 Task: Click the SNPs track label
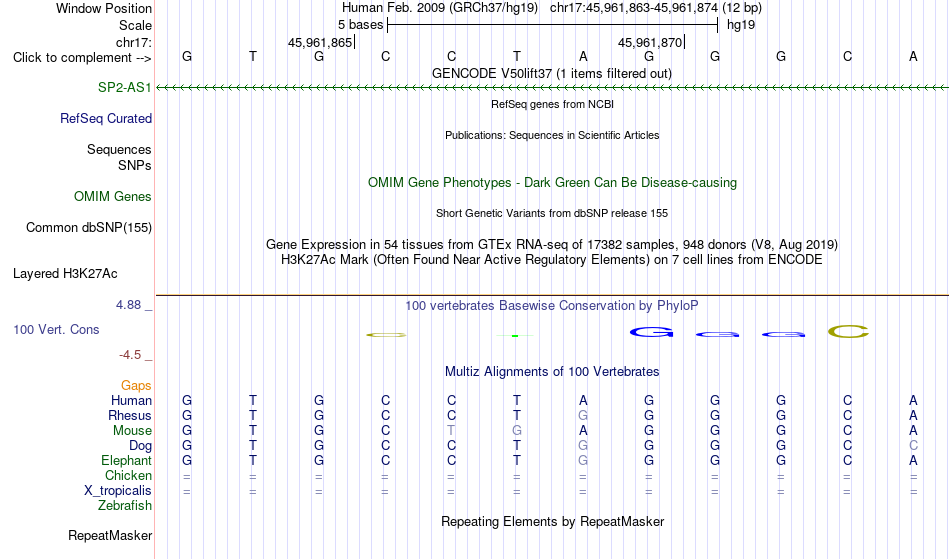point(135,166)
